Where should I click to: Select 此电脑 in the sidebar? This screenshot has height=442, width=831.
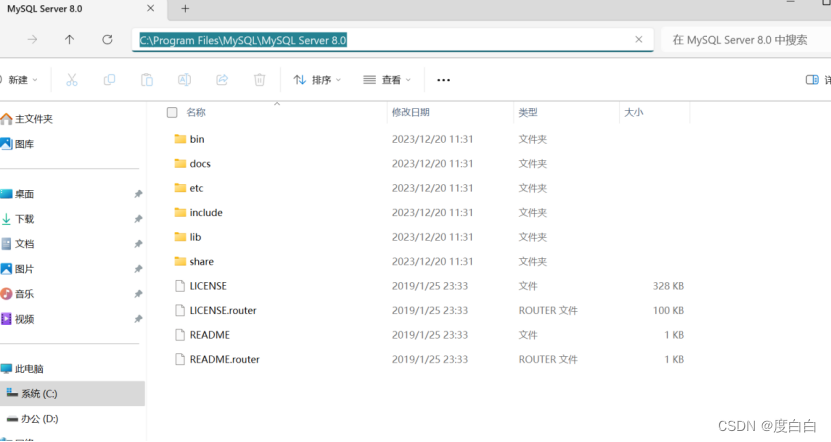22,368
